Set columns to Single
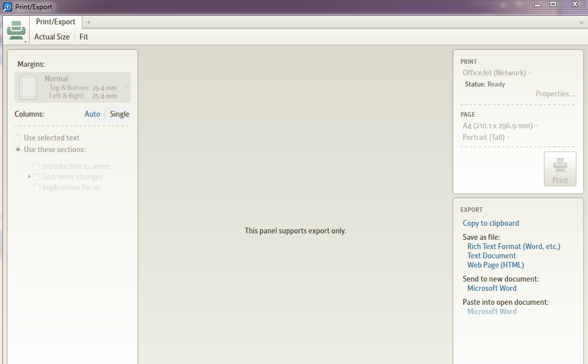The height and width of the screenshot is (364, 588). [x=120, y=114]
